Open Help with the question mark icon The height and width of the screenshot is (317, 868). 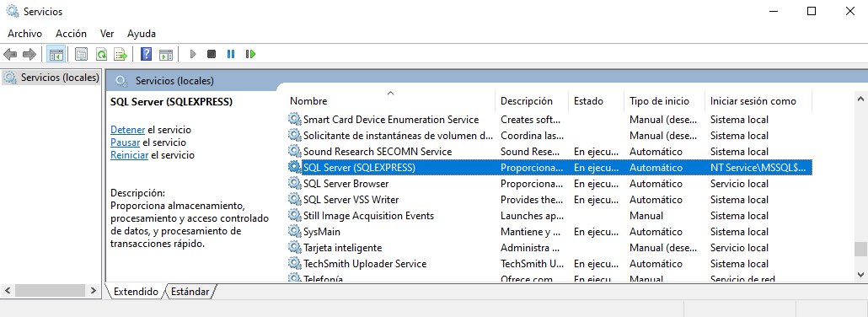[x=146, y=54]
